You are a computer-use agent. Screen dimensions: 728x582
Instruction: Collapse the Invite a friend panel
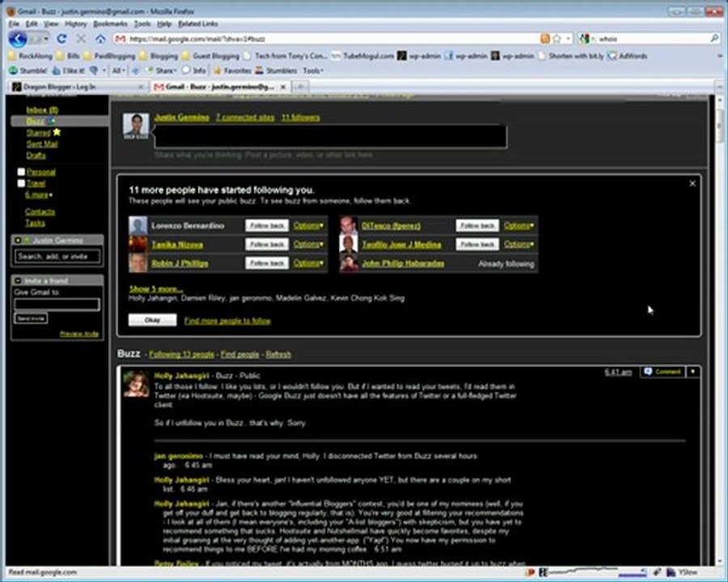coord(18,280)
